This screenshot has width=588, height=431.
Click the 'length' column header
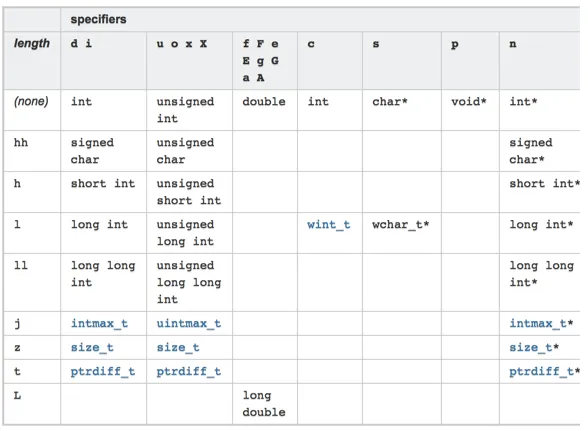point(32,44)
